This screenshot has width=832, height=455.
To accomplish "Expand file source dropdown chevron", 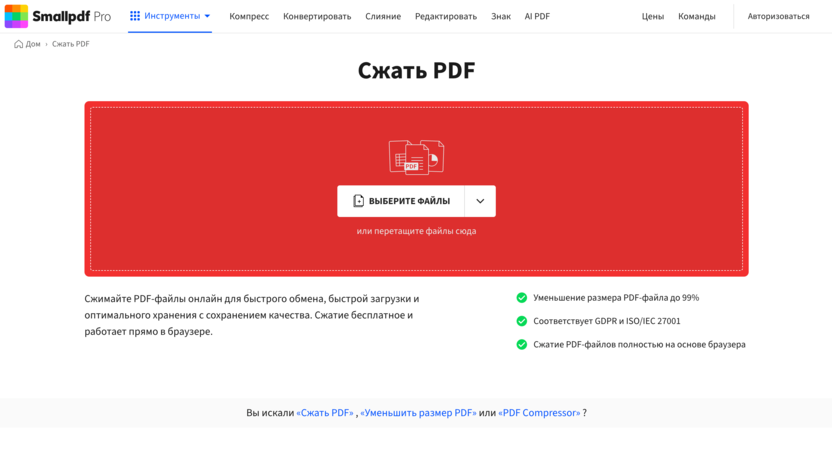I will [480, 201].
